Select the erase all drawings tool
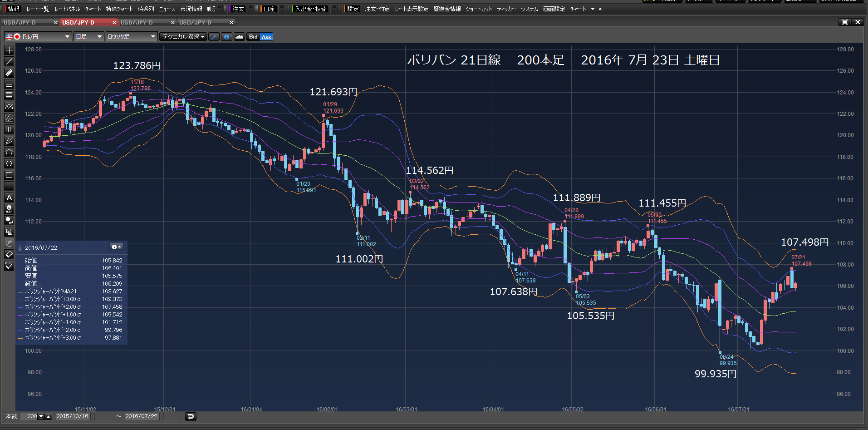 pyautogui.click(x=9, y=266)
